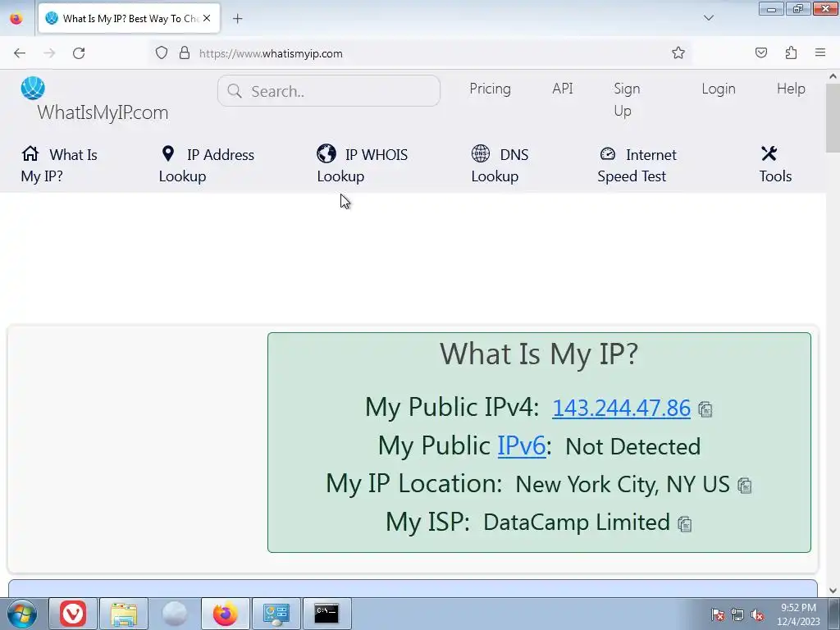Click the 'What Is My IP?' heading
The image size is (840, 630).
point(539,354)
